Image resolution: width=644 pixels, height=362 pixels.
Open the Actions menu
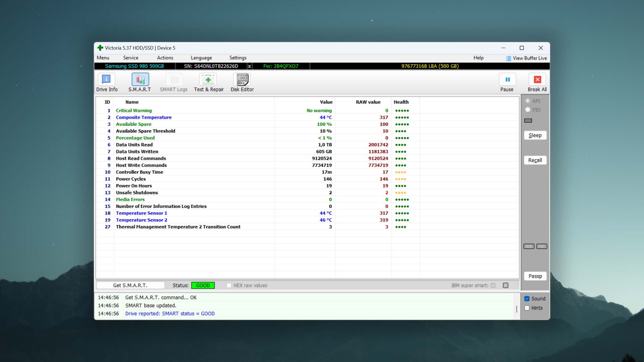(165, 58)
